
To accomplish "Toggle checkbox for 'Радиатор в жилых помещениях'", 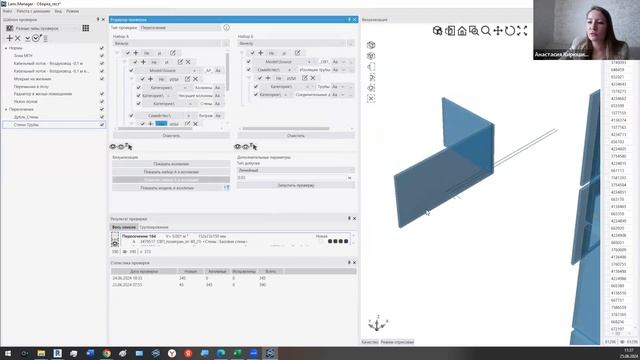I will pos(102,94).
